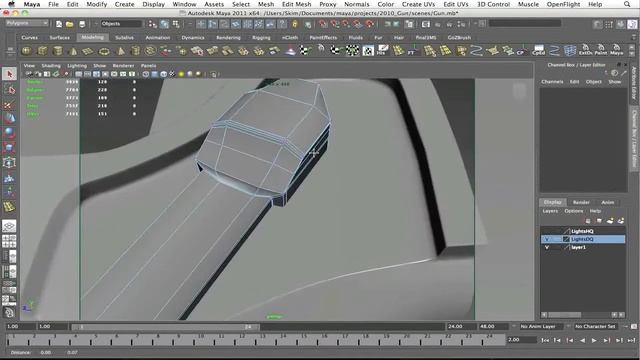Click Open Scene folder icon
This screenshot has height=360, width=640.
70,24
